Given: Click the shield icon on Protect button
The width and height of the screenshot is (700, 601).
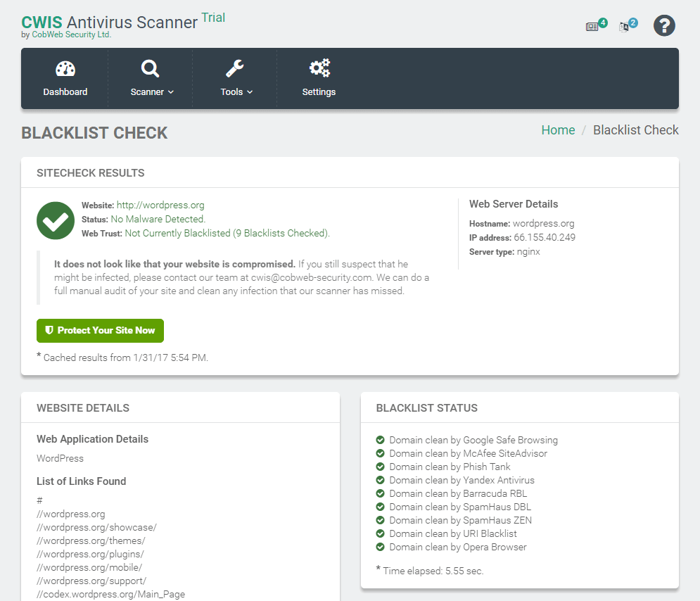Looking at the screenshot, I should click(49, 330).
